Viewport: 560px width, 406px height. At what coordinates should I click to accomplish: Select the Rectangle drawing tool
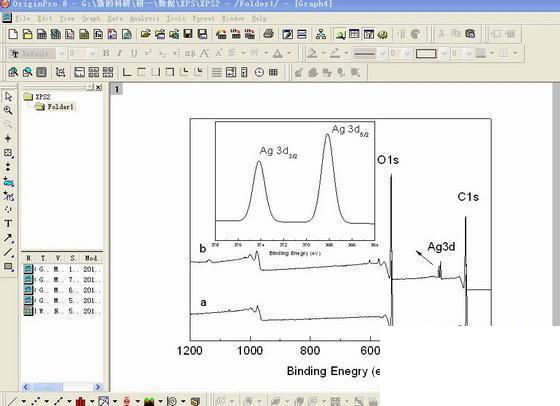click(x=8, y=266)
